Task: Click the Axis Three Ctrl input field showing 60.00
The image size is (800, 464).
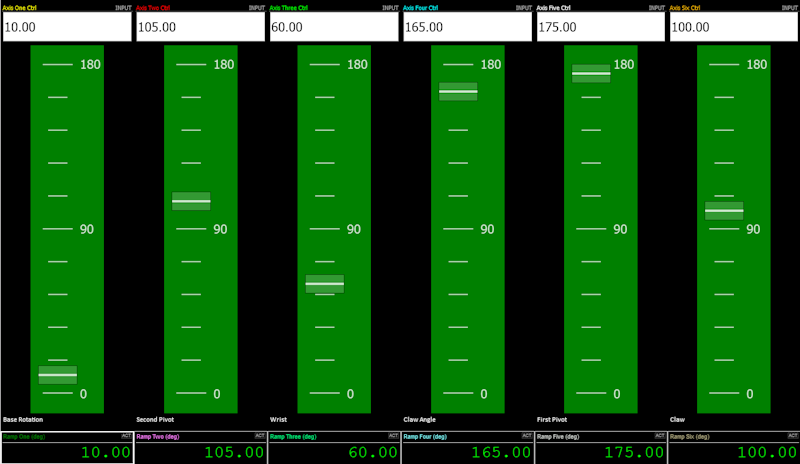Action: [x=334, y=27]
